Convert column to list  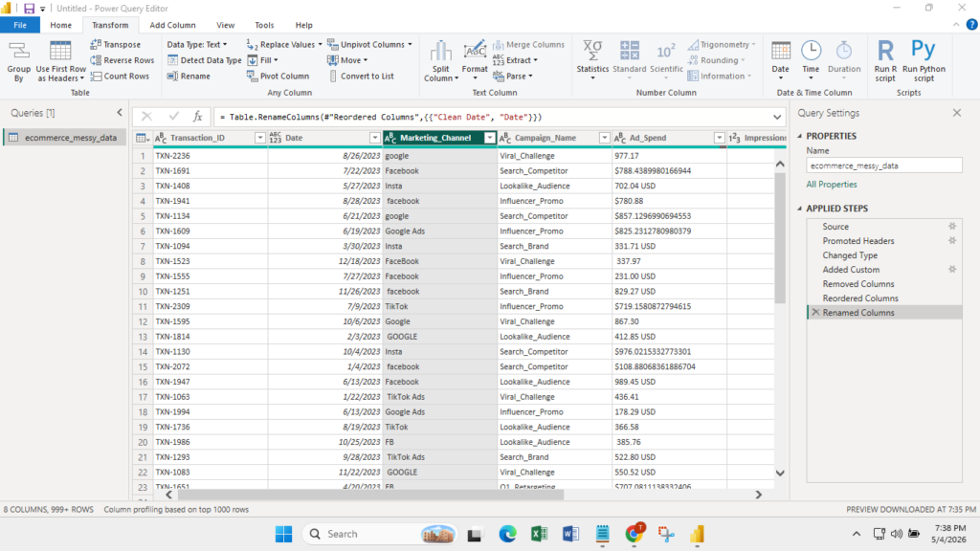[x=361, y=76]
